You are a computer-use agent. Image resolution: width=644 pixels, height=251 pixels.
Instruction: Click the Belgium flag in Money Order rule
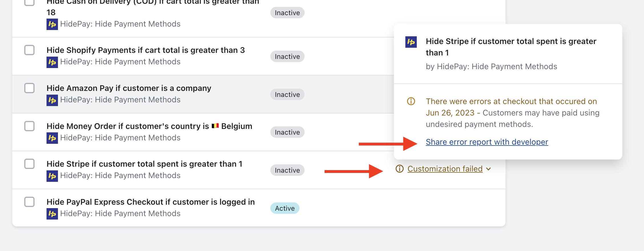[215, 126]
